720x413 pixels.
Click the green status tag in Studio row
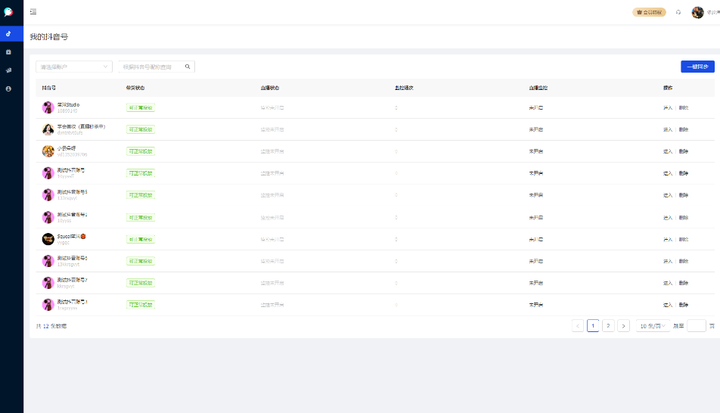pyautogui.click(x=141, y=107)
